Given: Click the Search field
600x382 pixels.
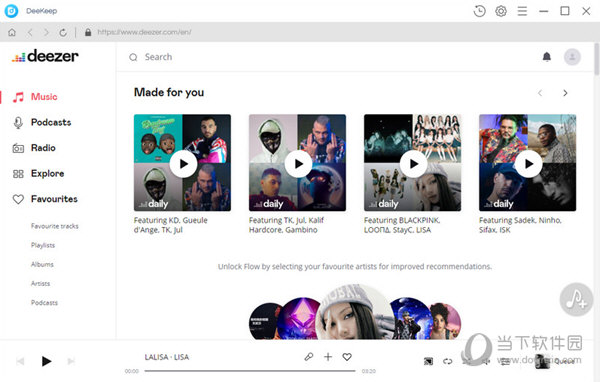Looking at the screenshot, I should point(158,57).
